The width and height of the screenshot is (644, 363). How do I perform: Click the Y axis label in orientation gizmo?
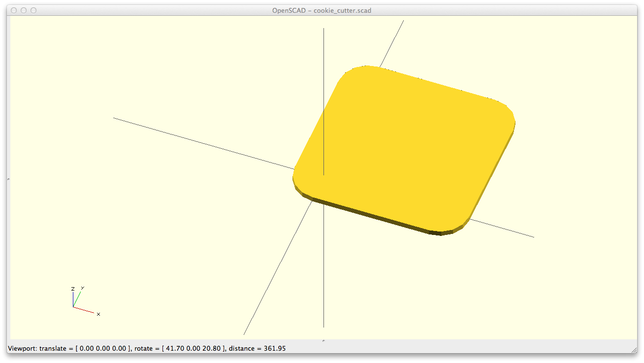coord(82,288)
